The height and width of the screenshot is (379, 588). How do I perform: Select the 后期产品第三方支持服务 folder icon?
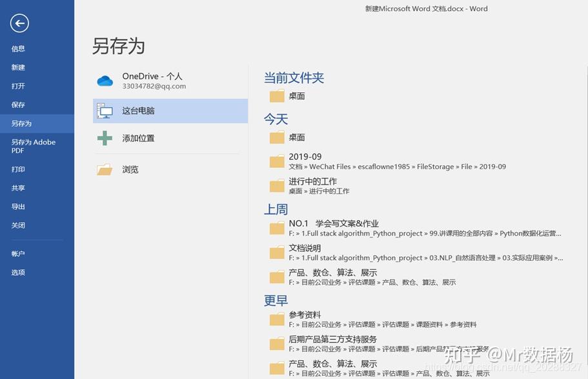[277, 343]
